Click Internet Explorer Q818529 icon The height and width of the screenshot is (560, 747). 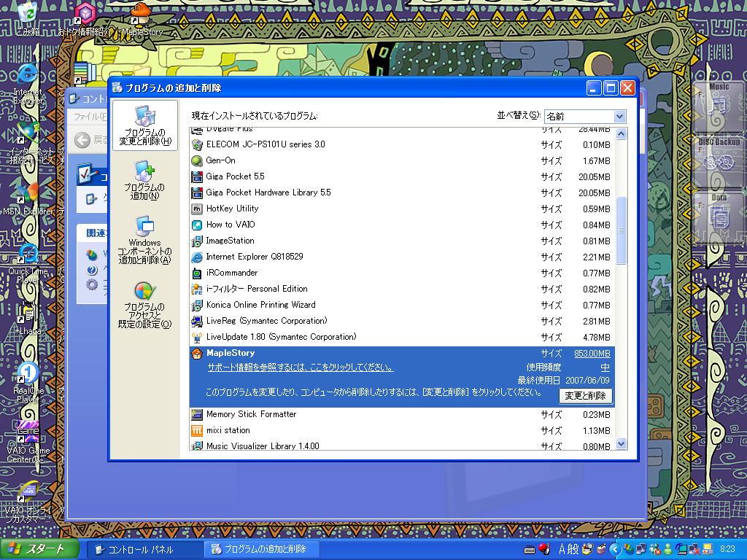click(x=197, y=257)
